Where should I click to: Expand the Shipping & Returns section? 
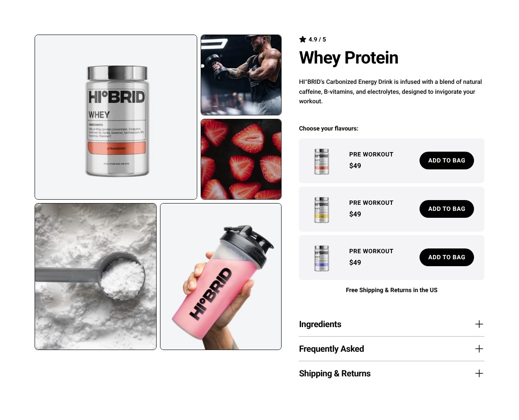pos(391,373)
